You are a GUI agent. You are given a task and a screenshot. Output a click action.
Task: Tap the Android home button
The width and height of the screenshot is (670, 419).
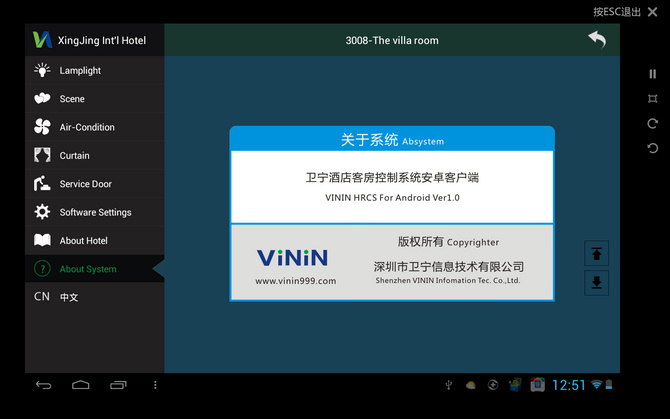(x=80, y=385)
